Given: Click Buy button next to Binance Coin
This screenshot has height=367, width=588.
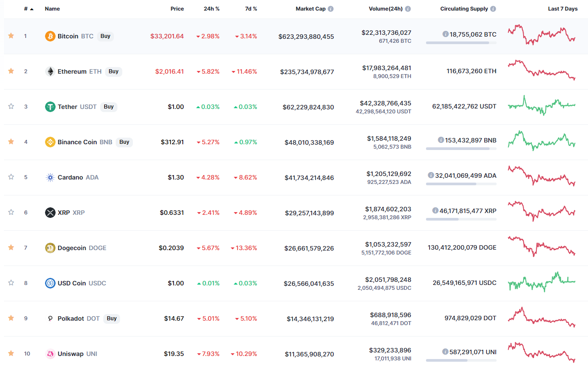Looking at the screenshot, I should [x=124, y=142].
